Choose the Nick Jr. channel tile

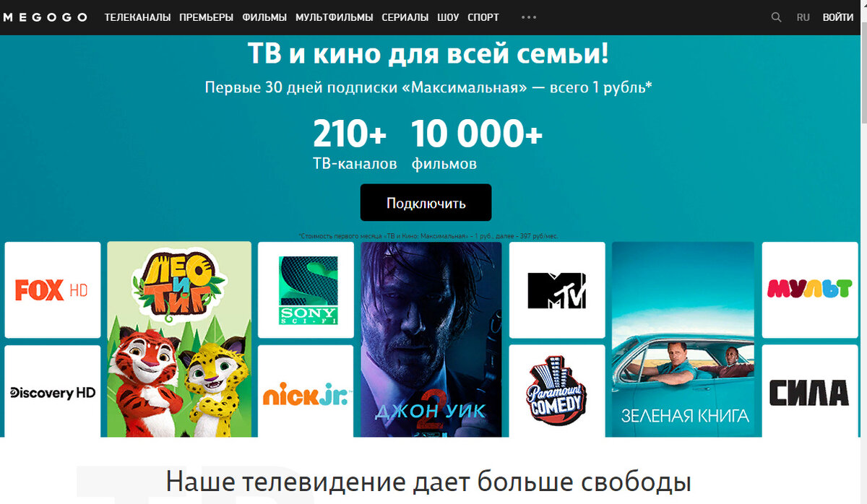(x=306, y=391)
